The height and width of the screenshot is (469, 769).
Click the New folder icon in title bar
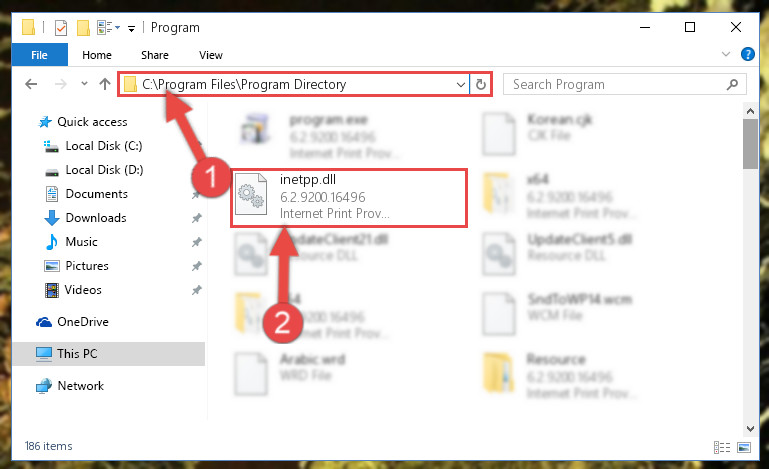83,27
